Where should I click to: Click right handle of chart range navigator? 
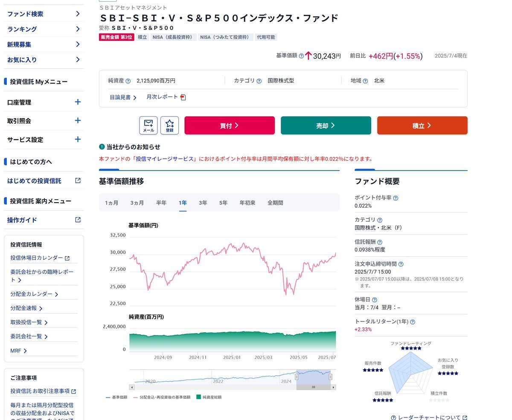330,377
